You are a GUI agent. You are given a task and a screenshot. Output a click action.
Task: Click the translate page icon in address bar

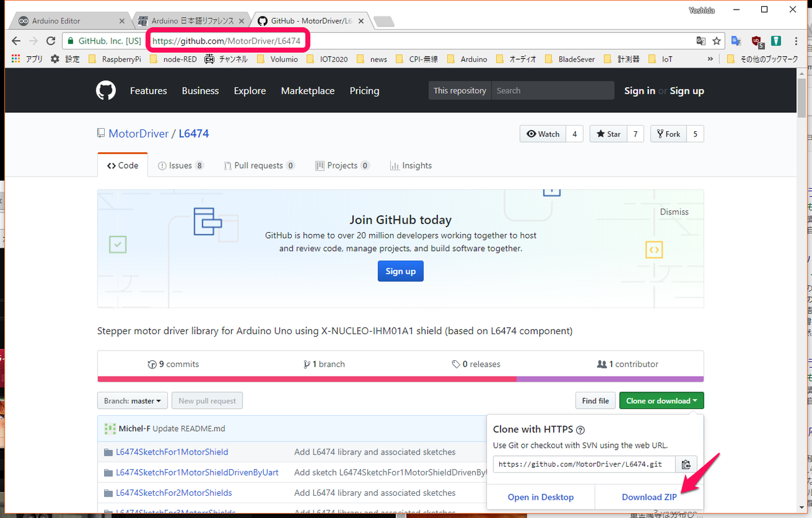(701, 41)
